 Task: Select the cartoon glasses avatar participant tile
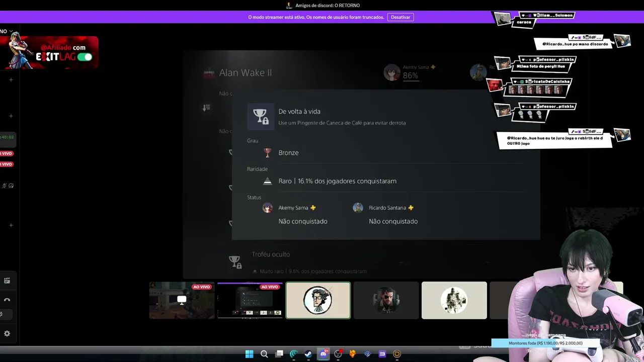tap(318, 300)
